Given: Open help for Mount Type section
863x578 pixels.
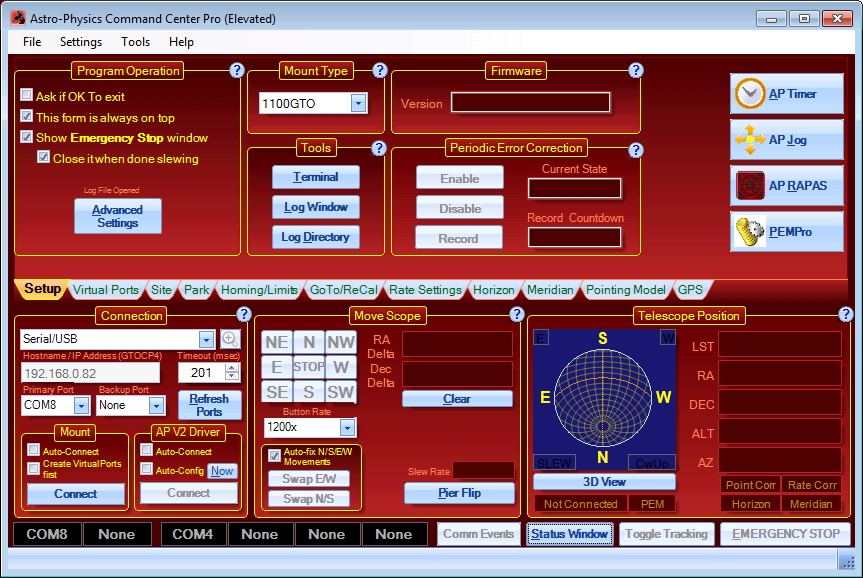Looking at the screenshot, I should [x=380, y=70].
